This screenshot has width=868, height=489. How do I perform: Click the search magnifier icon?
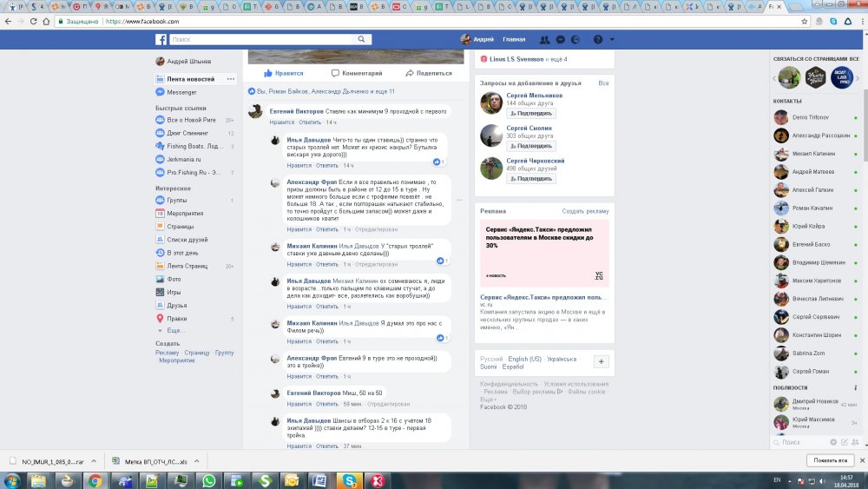[x=361, y=40]
